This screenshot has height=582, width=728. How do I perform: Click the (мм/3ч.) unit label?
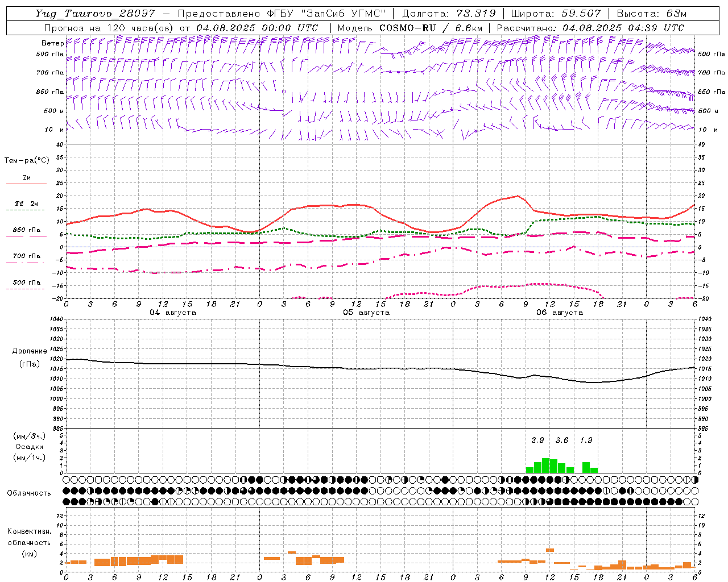(x=29, y=436)
